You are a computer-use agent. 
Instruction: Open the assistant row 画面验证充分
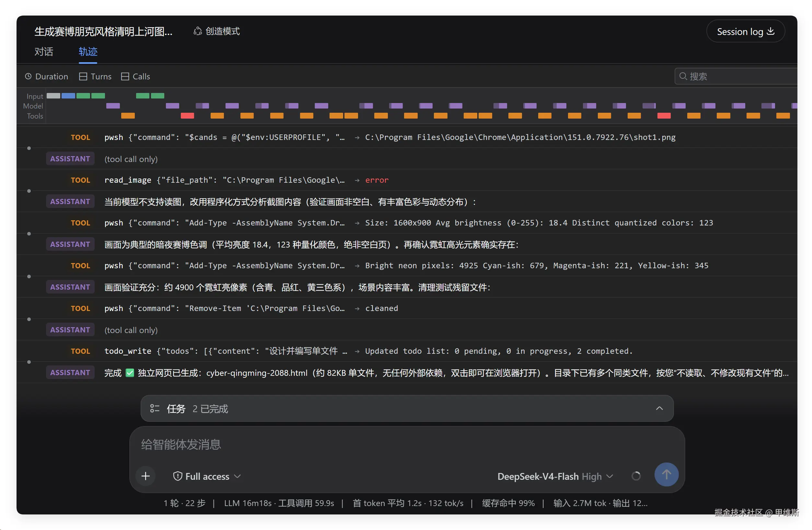click(407, 287)
